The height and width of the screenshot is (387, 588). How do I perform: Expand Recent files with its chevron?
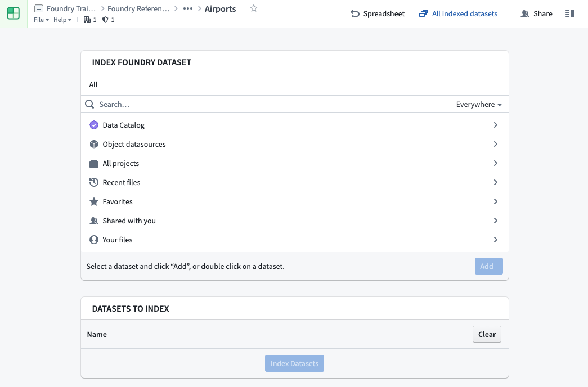(495, 182)
